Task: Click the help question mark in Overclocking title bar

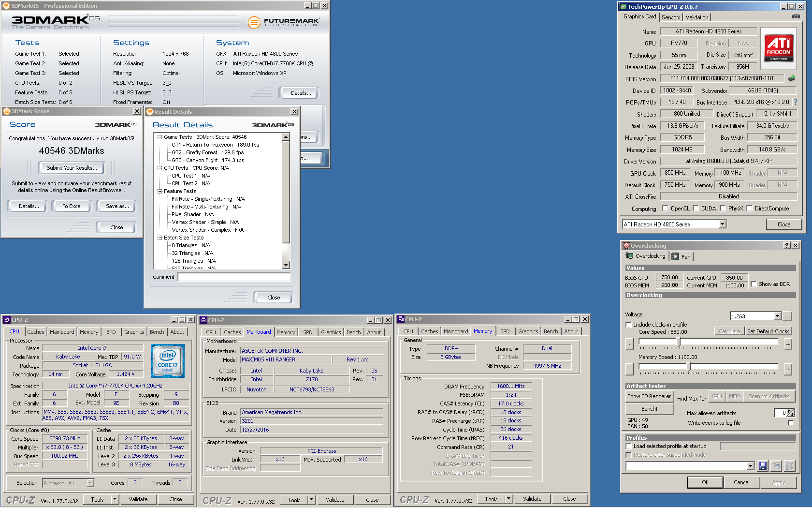Action: (787, 246)
